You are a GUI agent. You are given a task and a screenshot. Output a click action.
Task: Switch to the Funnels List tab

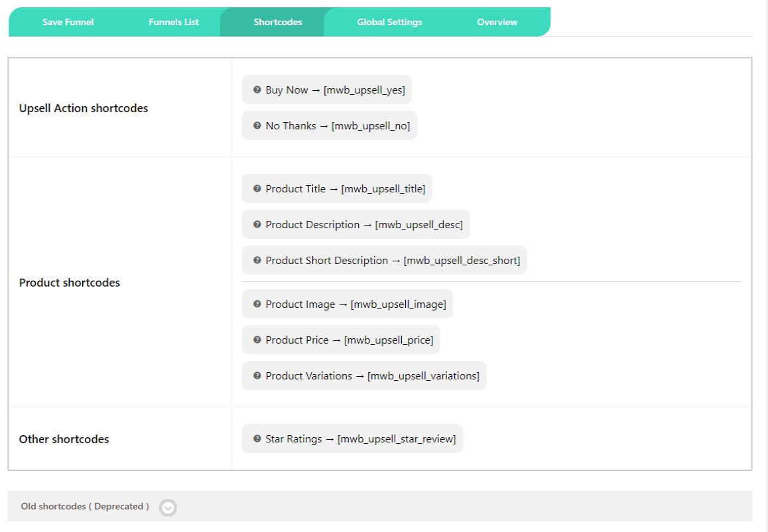click(174, 22)
